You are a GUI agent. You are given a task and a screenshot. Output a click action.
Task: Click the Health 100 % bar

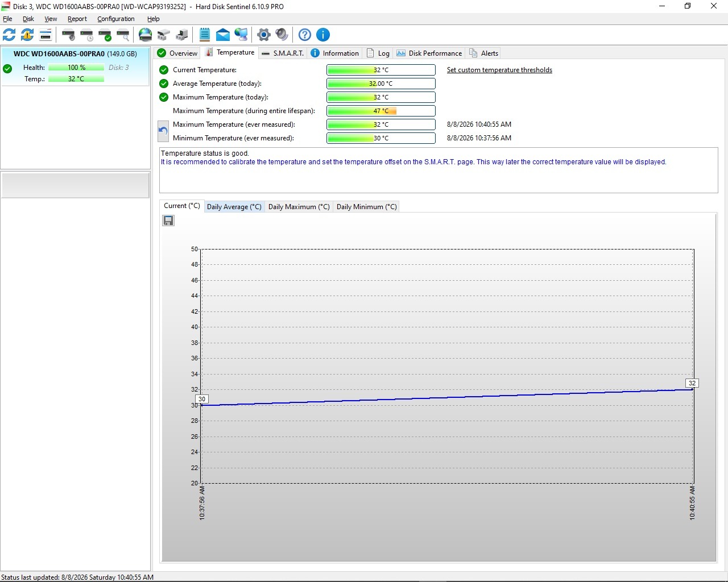(x=76, y=68)
